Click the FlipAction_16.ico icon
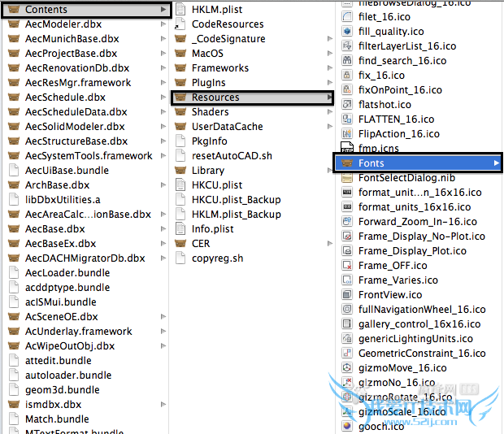This screenshot has width=504, height=434. [347, 133]
